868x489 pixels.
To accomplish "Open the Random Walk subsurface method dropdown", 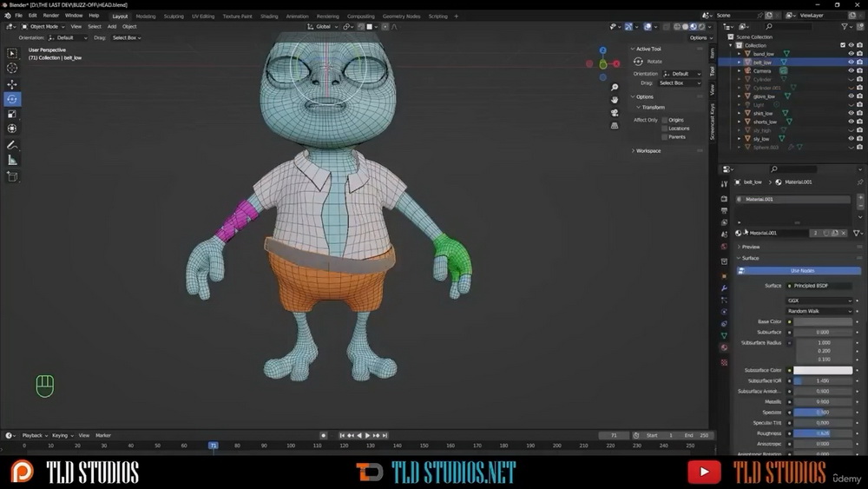I will tap(819, 311).
